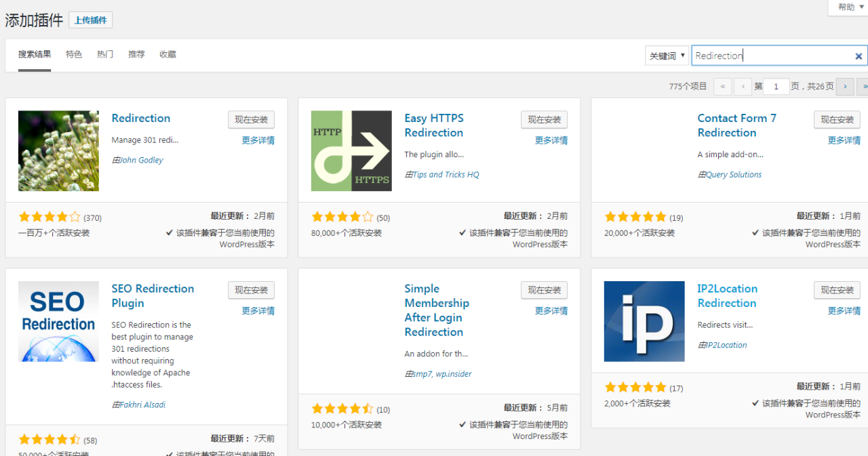Open the 热门 tab
The width and height of the screenshot is (868, 456).
(105, 54)
